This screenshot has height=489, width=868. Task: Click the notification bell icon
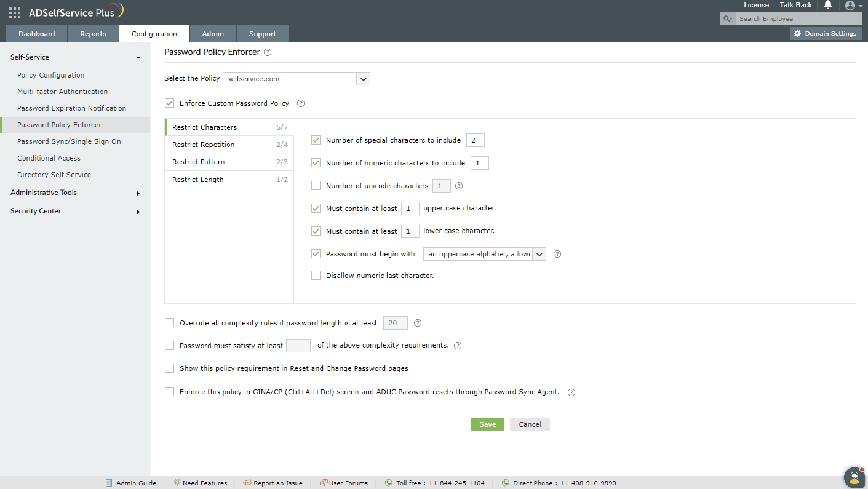(x=827, y=5)
